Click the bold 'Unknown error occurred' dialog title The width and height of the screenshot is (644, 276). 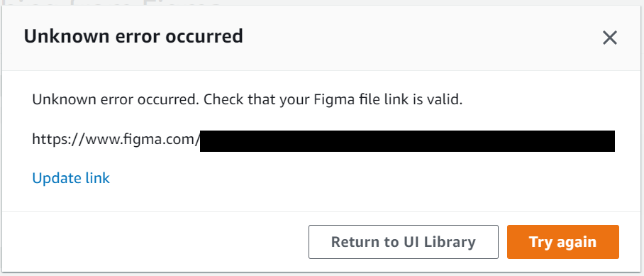pyautogui.click(x=133, y=37)
